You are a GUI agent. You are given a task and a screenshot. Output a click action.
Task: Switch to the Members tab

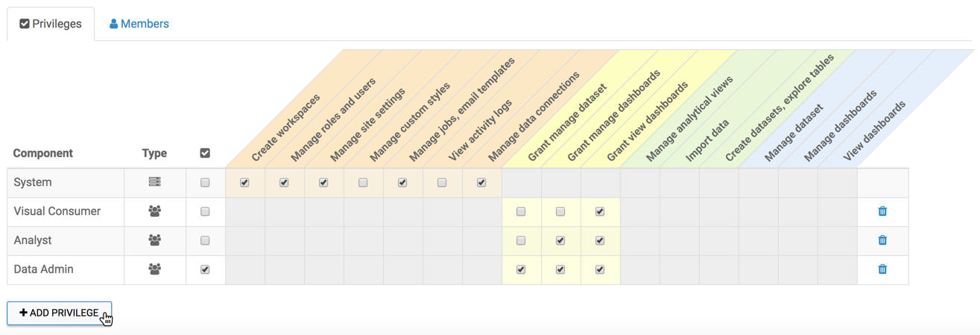point(139,24)
